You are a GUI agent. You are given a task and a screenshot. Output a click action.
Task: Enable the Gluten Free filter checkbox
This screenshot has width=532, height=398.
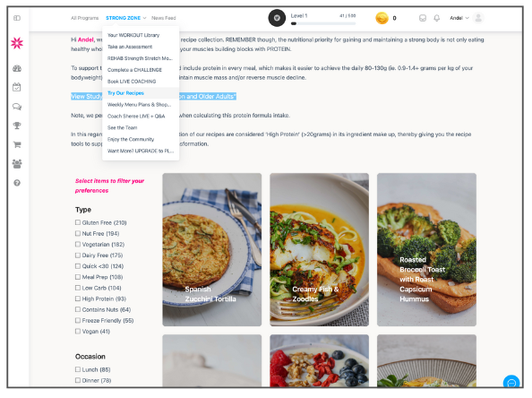point(78,222)
